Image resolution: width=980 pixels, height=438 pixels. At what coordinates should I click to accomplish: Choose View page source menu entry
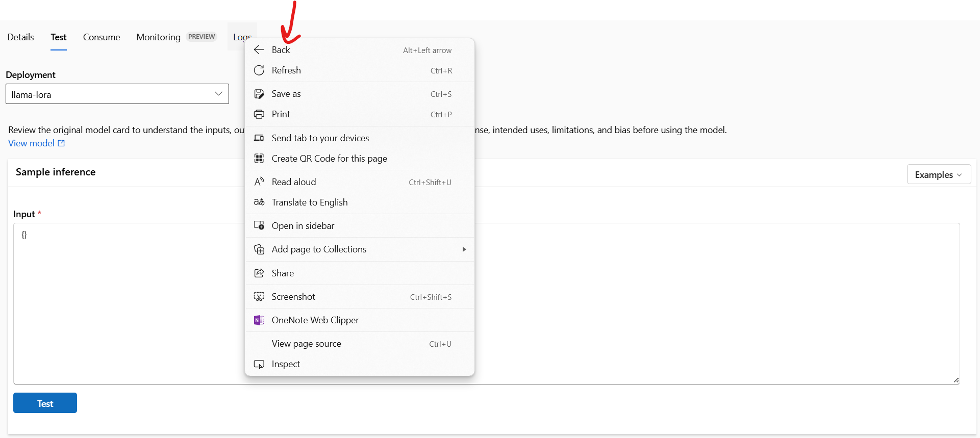(x=360, y=344)
